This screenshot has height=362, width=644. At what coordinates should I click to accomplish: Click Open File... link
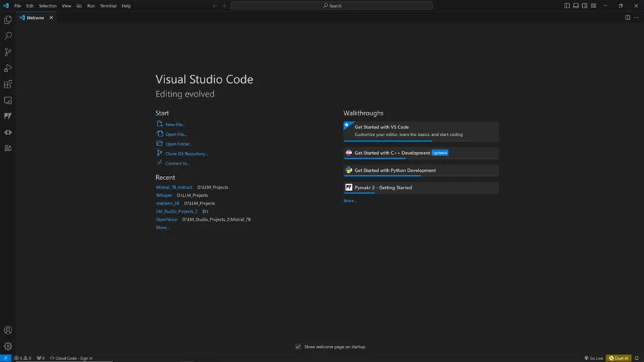pos(176,134)
